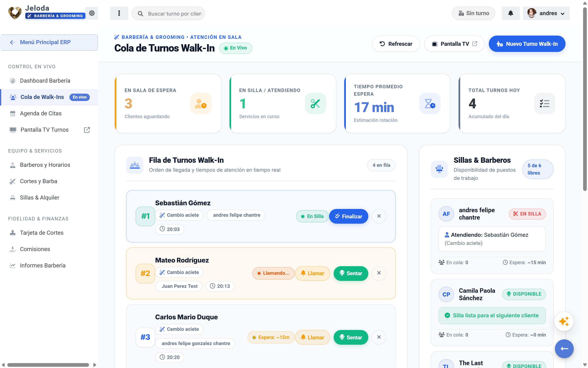Remove Mateo Rodríguez turn with X
The image size is (588, 368).
coord(379,273)
